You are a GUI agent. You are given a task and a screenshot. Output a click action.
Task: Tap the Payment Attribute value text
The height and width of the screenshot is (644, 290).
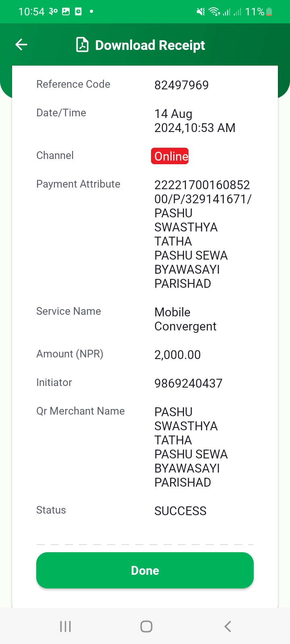(x=203, y=234)
